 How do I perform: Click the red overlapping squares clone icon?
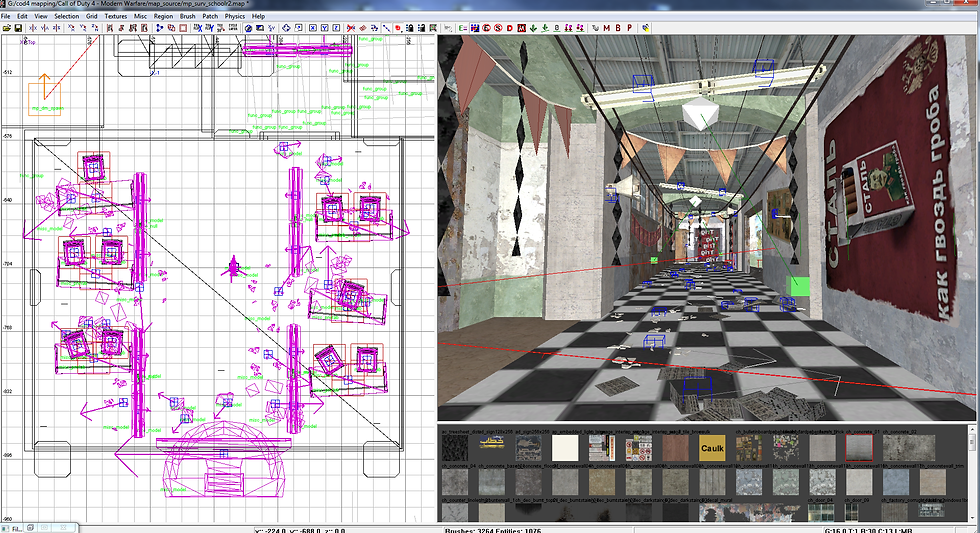click(171, 28)
